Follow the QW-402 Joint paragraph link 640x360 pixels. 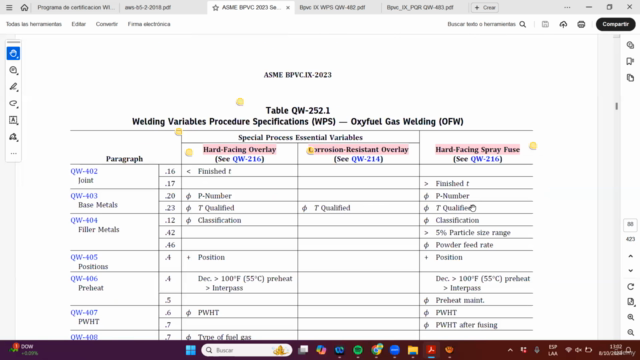84,171
